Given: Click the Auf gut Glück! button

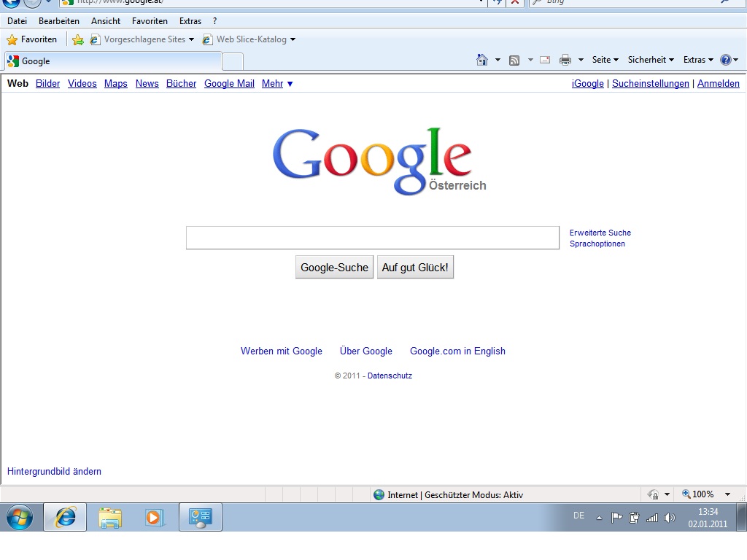Looking at the screenshot, I should [x=415, y=267].
